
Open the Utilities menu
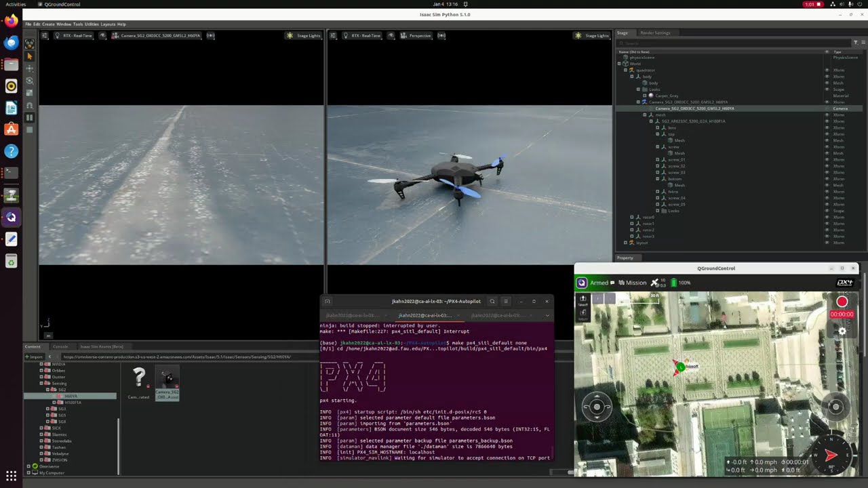click(x=92, y=24)
